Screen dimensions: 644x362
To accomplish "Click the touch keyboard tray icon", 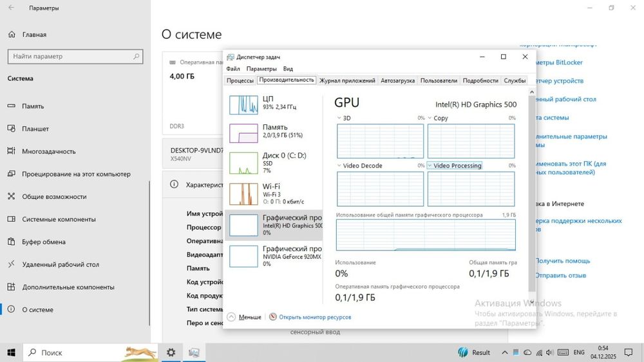I will [563, 352].
